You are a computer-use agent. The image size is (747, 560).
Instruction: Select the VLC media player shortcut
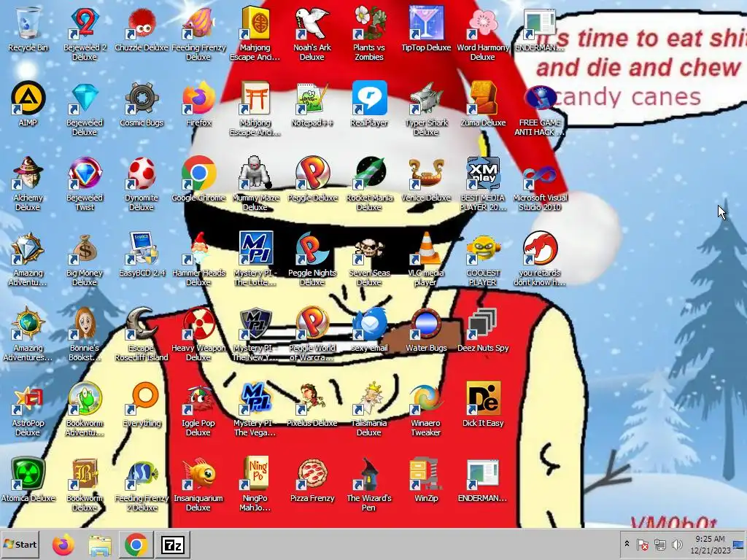[426, 259]
